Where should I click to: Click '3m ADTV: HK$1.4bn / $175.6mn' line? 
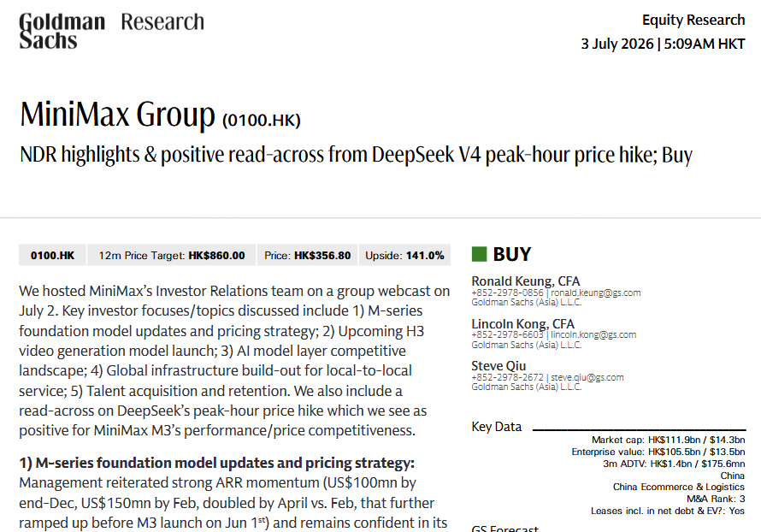(674, 464)
